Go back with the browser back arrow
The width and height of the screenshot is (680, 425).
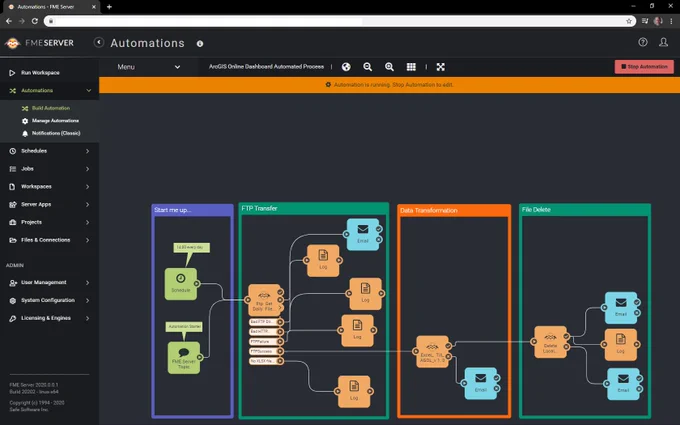pos(9,21)
